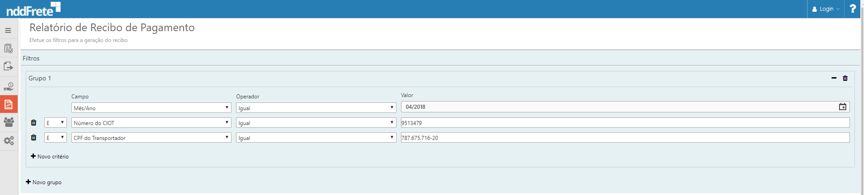Open the hamburger menu in the sidebar
Image resolution: width=868 pixels, height=195 pixels.
point(8,31)
